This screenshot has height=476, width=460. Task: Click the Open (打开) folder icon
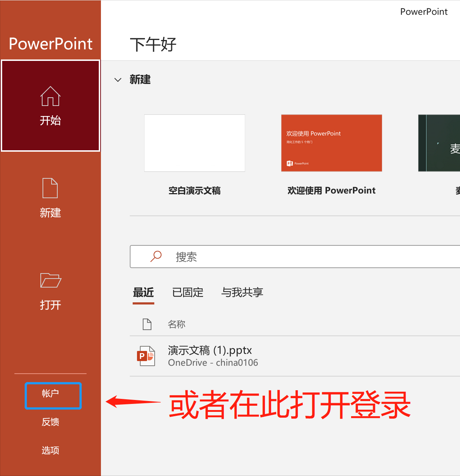[50, 280]
